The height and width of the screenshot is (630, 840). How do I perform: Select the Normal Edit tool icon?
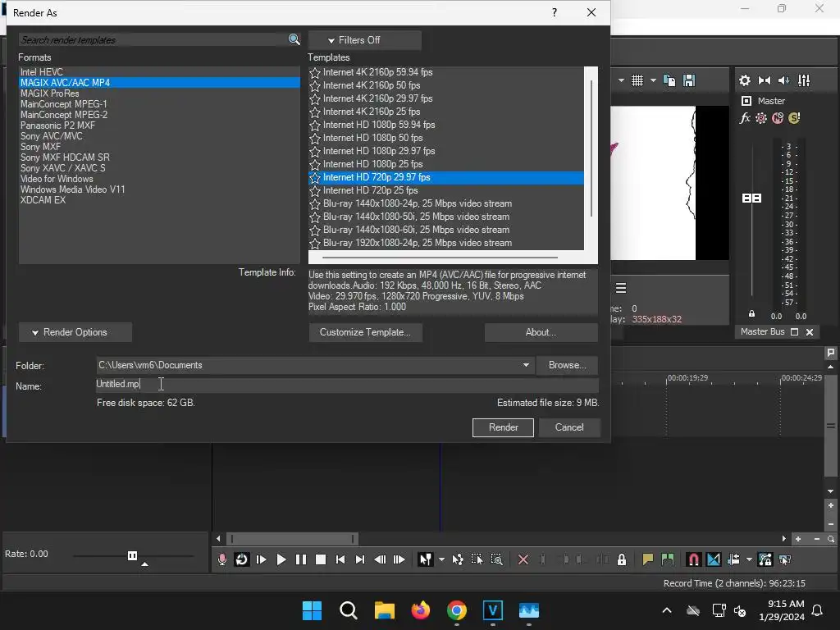tap(426, 559)
